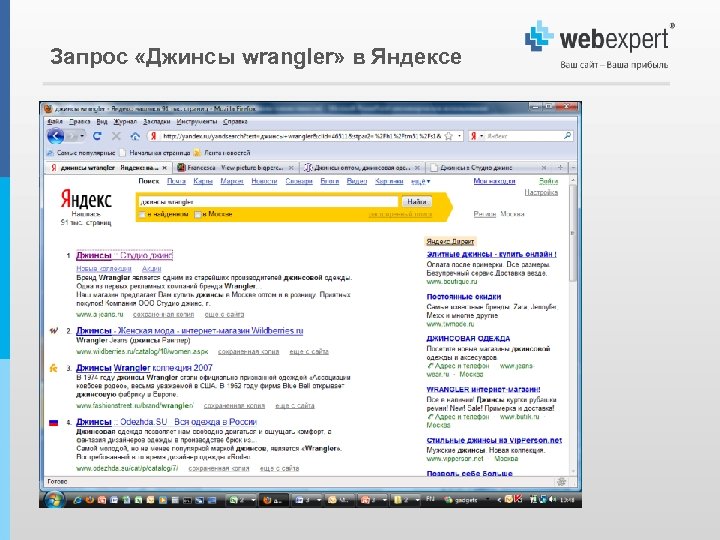Open the Инструменты menu
The image size is (720, 540).
click(x=197, y=122)
